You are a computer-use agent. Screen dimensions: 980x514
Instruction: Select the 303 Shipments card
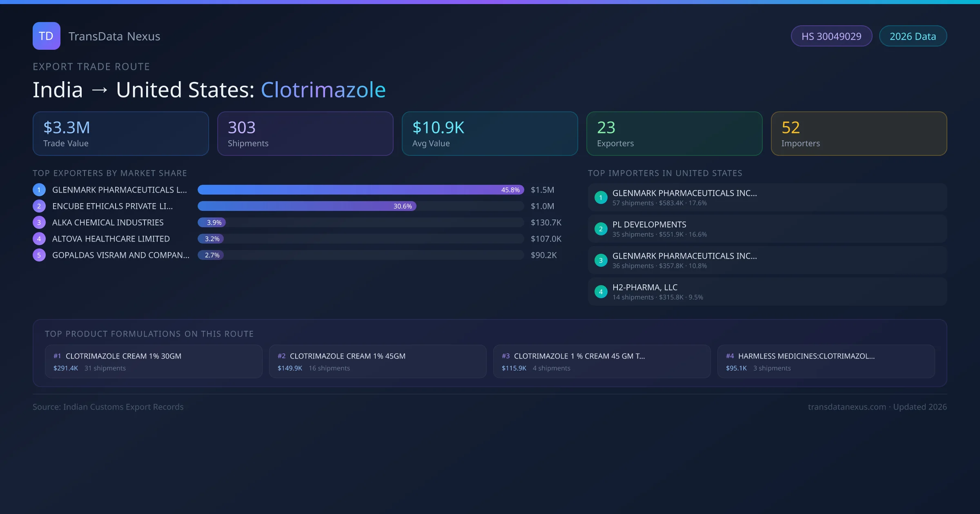(305, 133)
